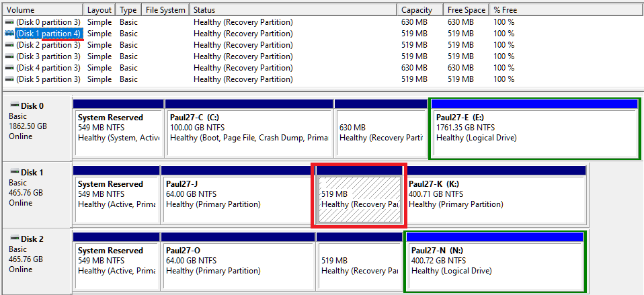This screenshot has width=644, height=295.
Task: Click the Disk 0 drive icon
Action: [15, 106]
